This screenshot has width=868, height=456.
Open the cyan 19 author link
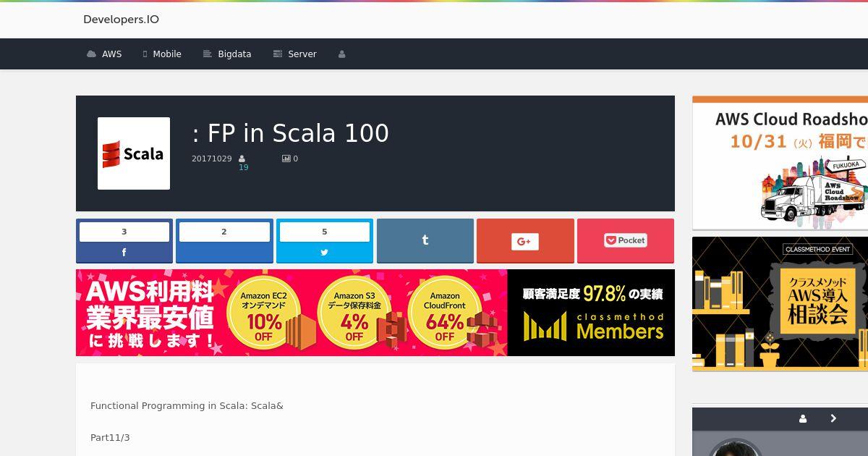(x=244, y=167)
